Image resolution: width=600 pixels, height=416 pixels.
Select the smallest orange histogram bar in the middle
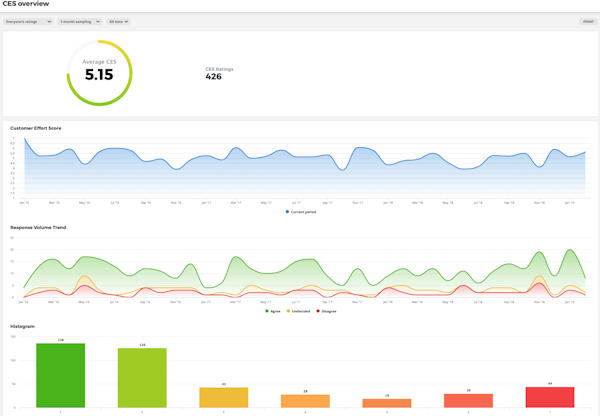click(387, 403)
